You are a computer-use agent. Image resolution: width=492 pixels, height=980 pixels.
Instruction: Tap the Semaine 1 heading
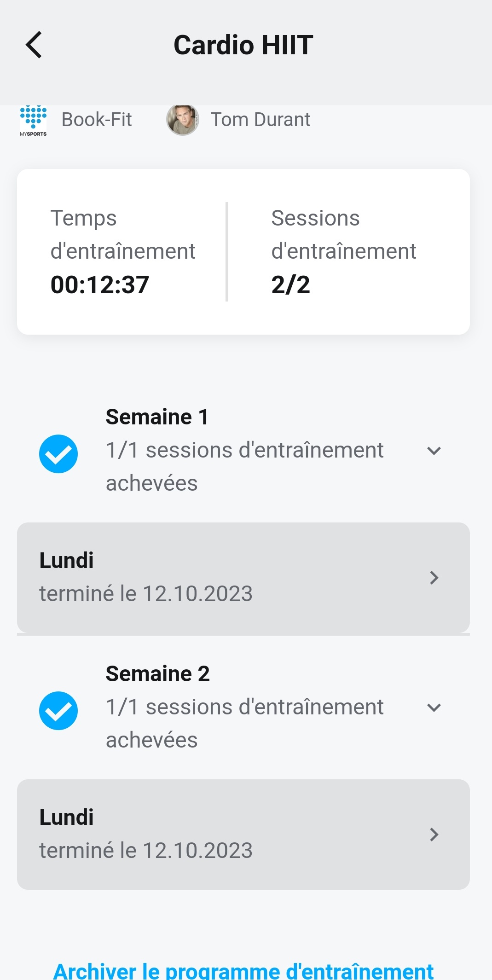tap(157, 417)
